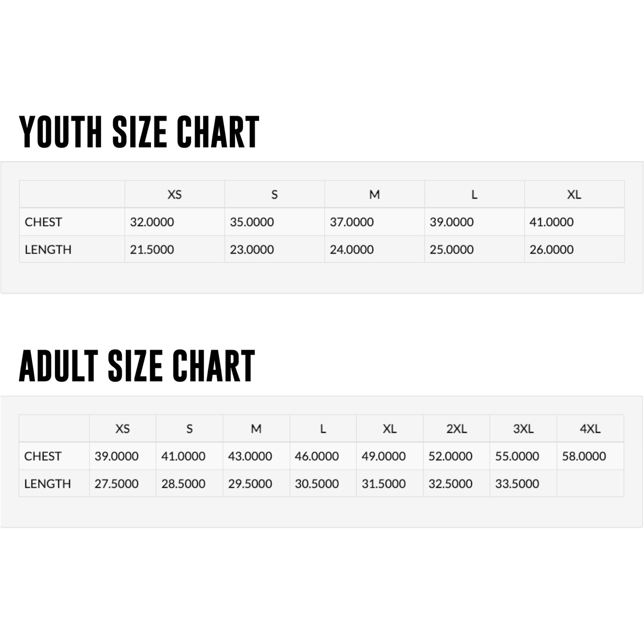Click adult chest value 58.0000

coord(584,456)
